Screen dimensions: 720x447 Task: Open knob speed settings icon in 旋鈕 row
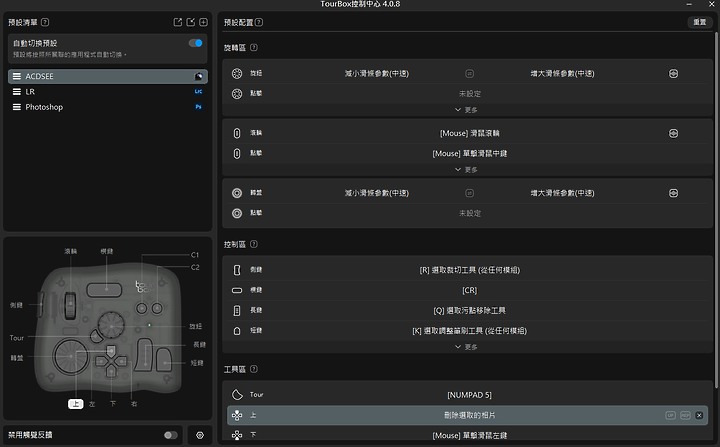(x=673, y=74)
